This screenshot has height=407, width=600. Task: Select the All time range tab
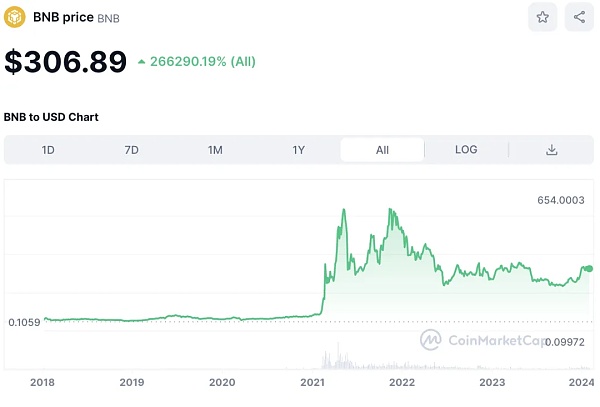(382, 150)
